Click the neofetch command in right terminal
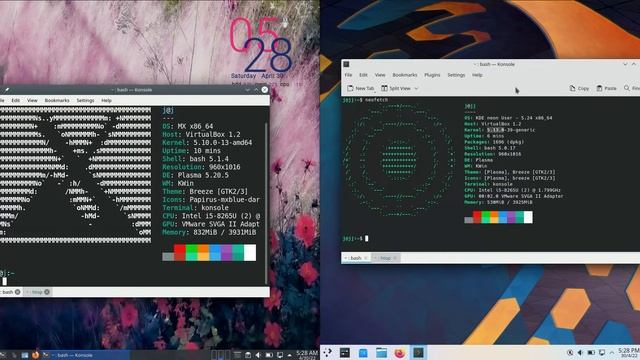Image resolution: width=640 pixels, height=360 pixels. 376,100
